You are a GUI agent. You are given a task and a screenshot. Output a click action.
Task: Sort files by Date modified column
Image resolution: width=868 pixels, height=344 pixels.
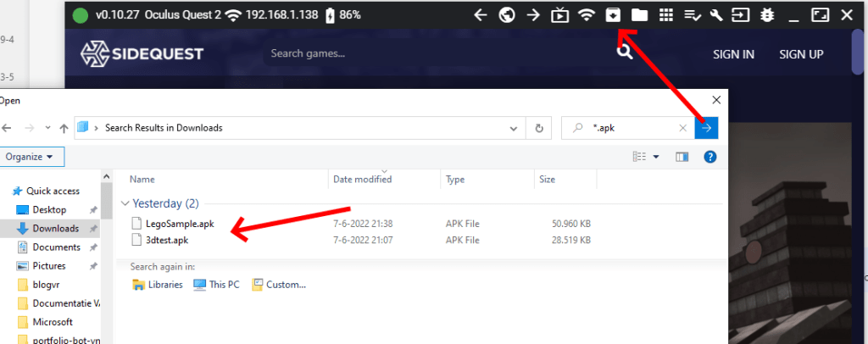(363, 179)
